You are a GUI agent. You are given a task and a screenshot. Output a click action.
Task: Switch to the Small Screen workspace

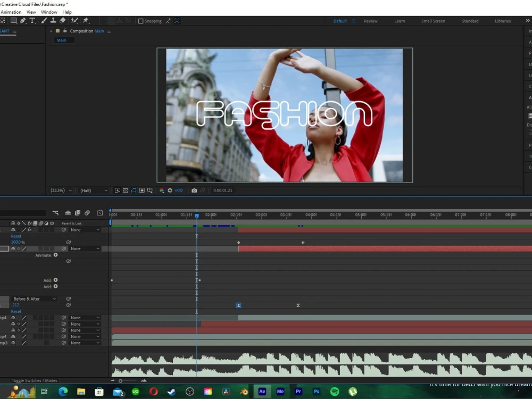click(433, 21)
